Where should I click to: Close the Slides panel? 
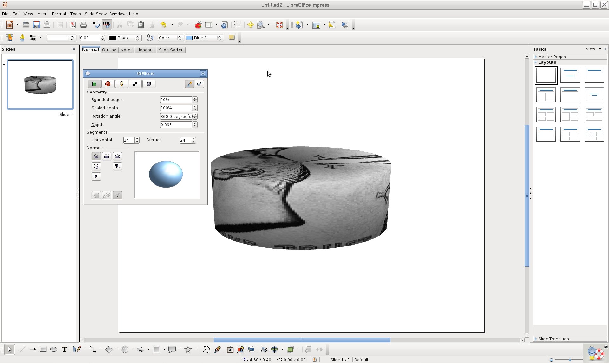click(74, 49)
